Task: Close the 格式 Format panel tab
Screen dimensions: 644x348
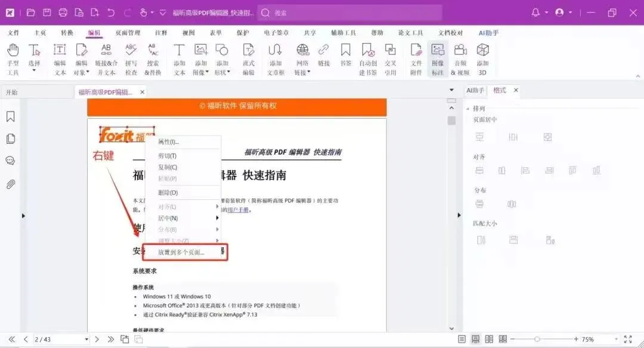Action: (516, 90)
